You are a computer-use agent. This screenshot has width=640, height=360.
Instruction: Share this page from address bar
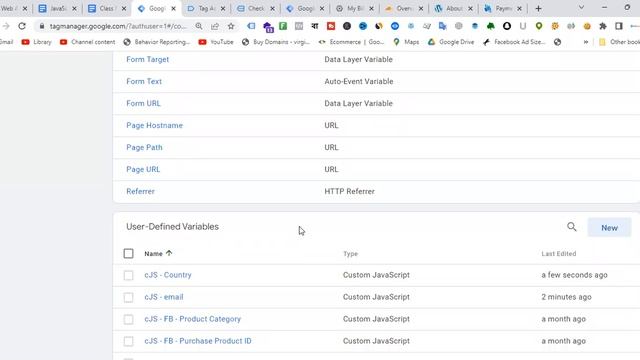click(215, 26)
